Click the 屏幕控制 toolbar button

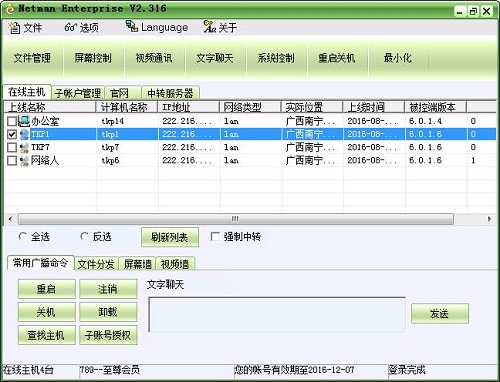tap(93, 58)
